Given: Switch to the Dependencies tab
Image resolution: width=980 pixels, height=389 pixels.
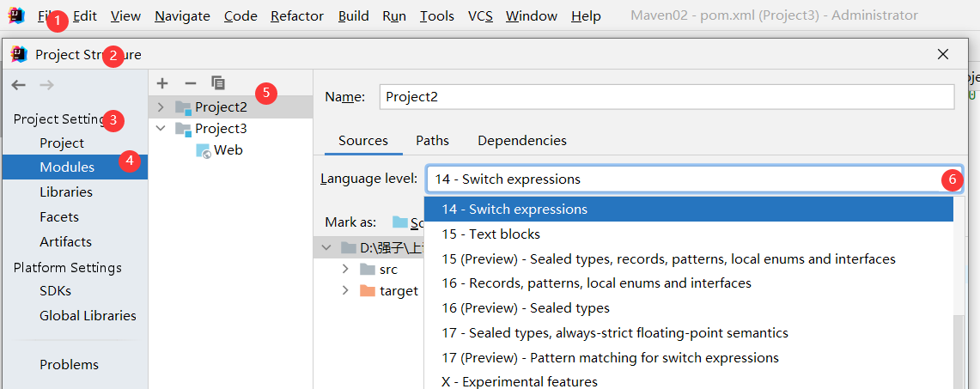Looking at the screenshot, I should (522, 141).
